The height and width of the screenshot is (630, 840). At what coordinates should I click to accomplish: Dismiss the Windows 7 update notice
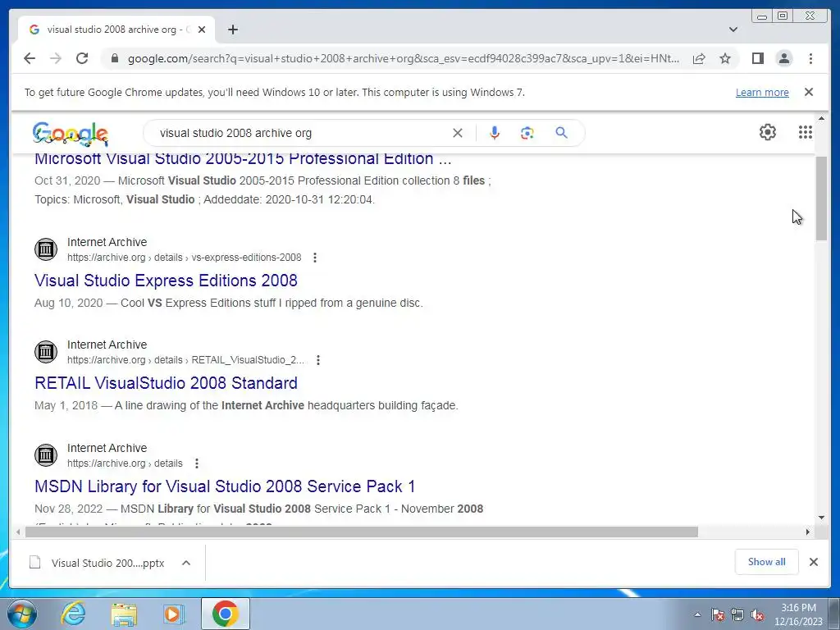[808, 92]
